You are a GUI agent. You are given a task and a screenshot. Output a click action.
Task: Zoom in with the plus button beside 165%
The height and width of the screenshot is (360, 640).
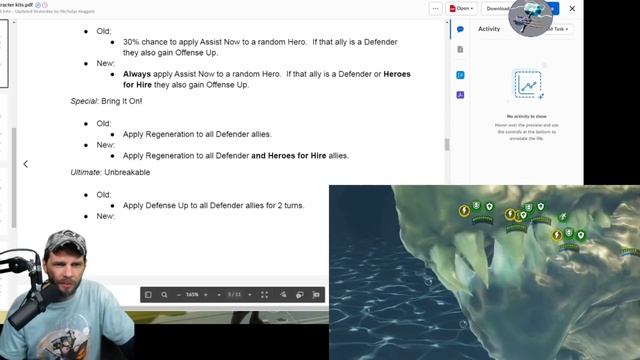point(206,295)
